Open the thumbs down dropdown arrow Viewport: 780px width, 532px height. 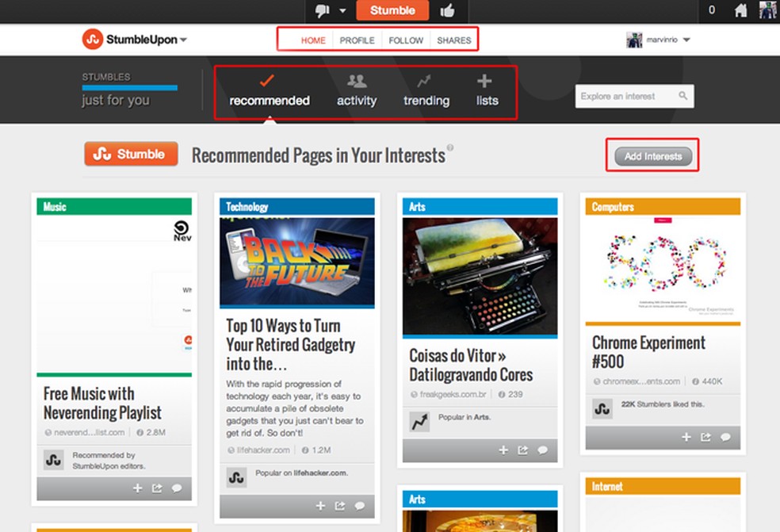[342, 10]
